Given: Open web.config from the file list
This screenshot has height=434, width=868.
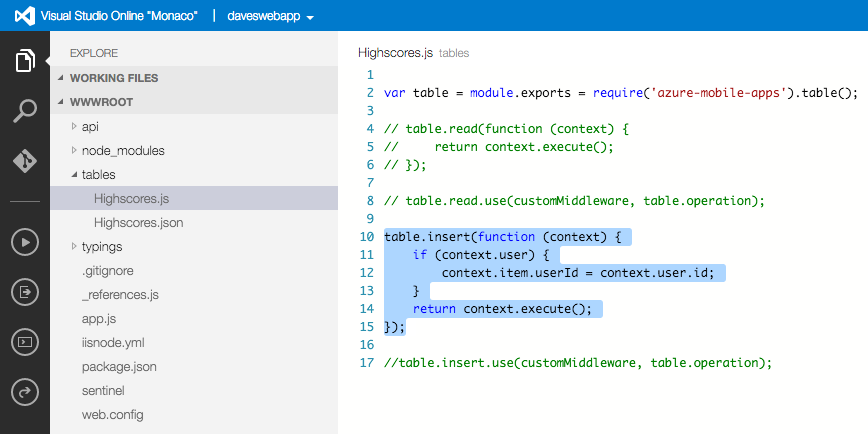Looking at the screenshot, I should click(112, 414).
